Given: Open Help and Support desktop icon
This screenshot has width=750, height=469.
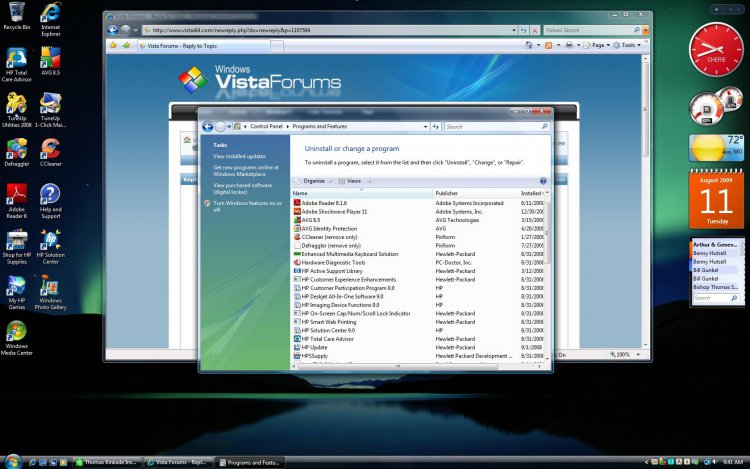Looking at the screenshot, I should point(50,201).
